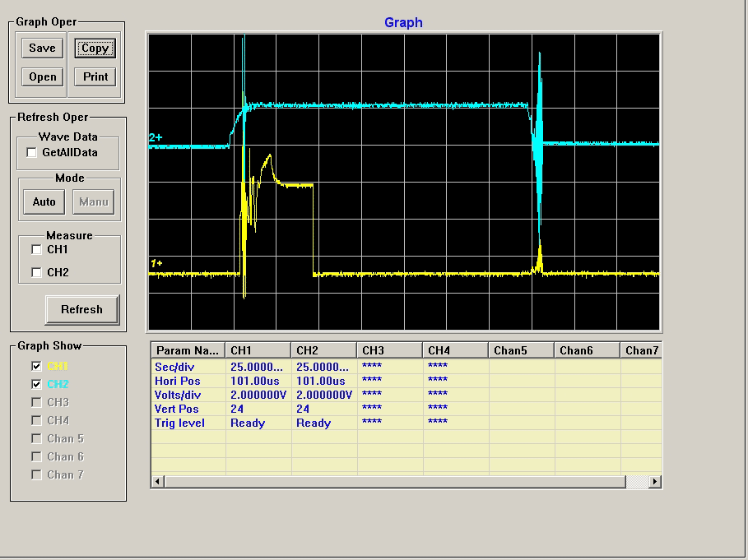Click the table's left scroll arrow

pyautogui.click(x=157, y=482)
